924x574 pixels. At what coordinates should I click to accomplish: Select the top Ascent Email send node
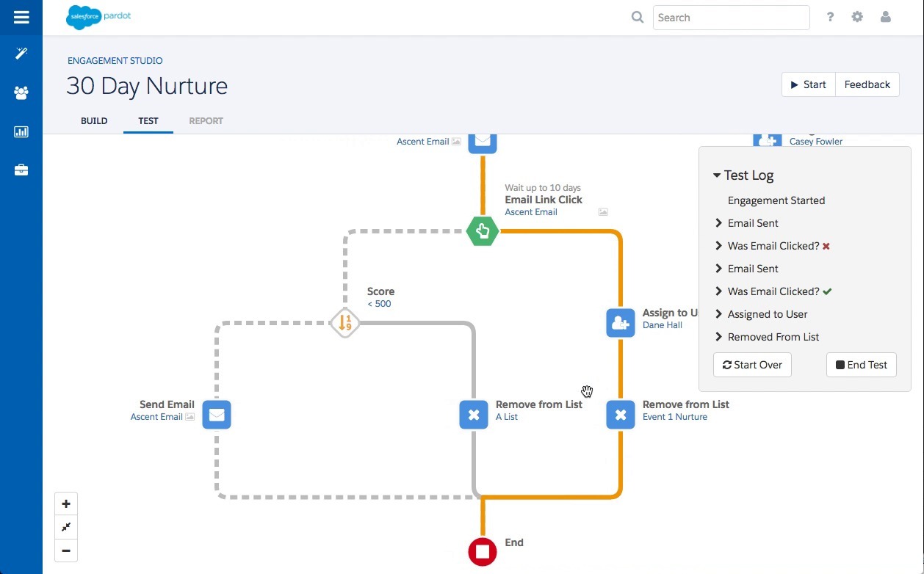(x=483, y=142)
